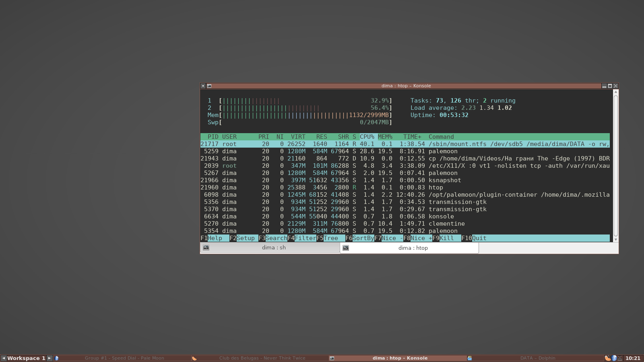Viewport: 644px width, 362px height.
Task: Open F6 SortBy menu in htop
Action: [x=359, y=238]
